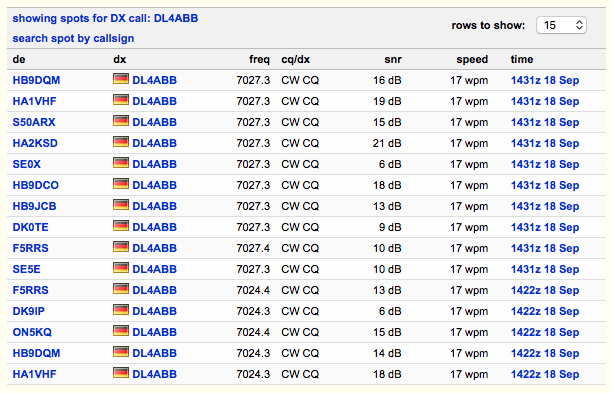This screenshot has height=393, width=612.
Task: Click DL4ABB callsign in the ON5KQ row
Action: point(155,333)
